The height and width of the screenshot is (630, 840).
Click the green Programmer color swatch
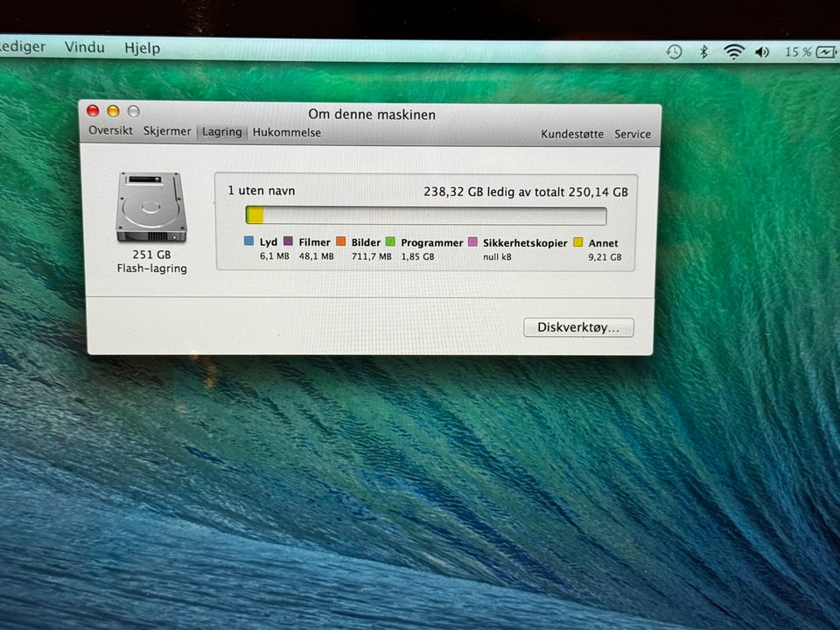pyautogui.click(x=390, y=241)
